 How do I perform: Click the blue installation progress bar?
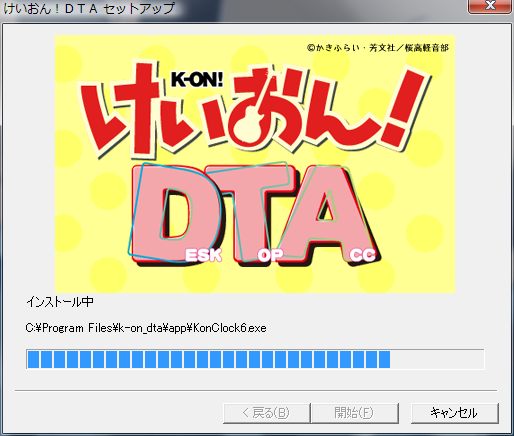click(255, 359)
